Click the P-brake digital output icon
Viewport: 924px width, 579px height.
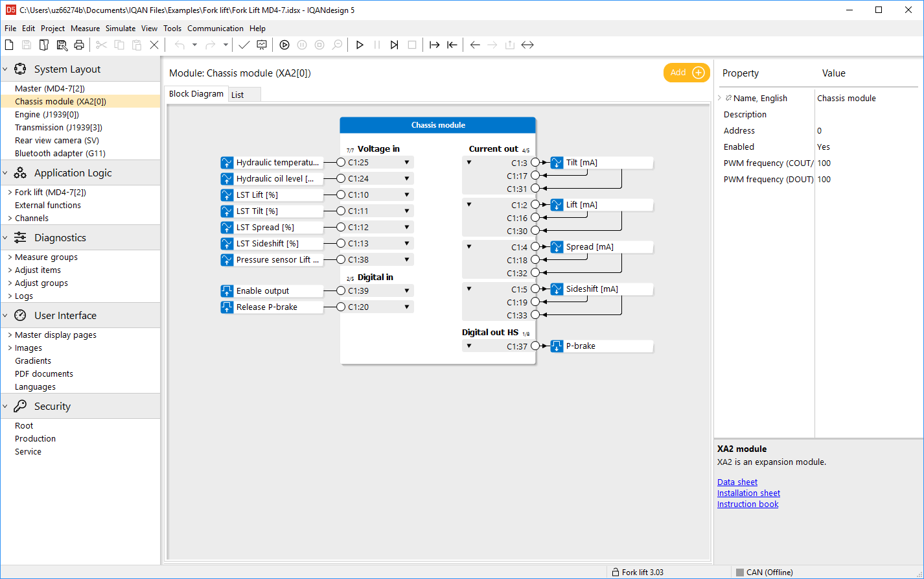(557, 346)
